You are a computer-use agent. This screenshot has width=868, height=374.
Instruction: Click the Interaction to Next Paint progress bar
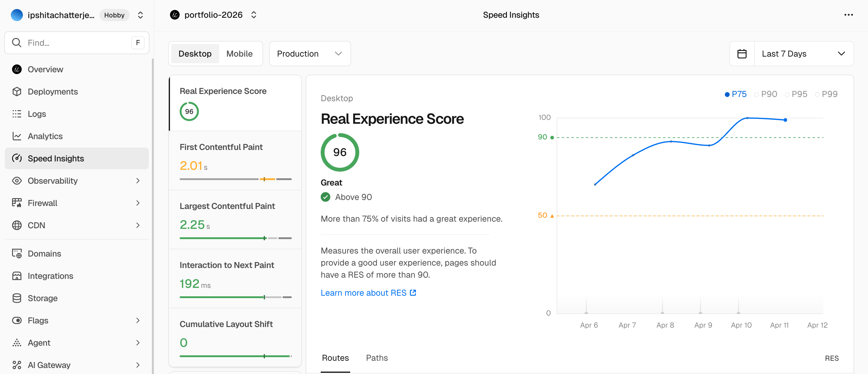point(235,297)
